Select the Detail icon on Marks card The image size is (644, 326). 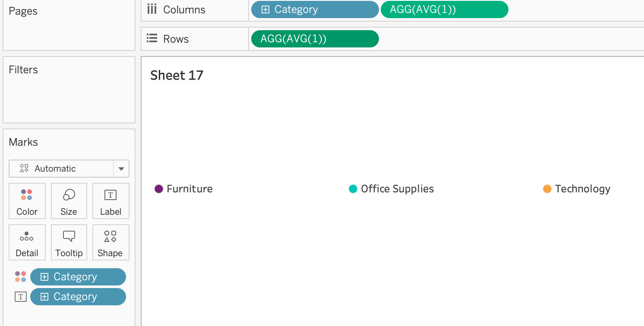pos(27,242)
